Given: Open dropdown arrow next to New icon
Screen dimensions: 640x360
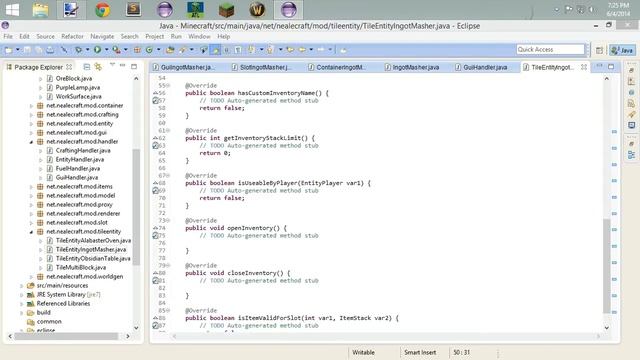Looking at the screenshot, I should [18, 50].
